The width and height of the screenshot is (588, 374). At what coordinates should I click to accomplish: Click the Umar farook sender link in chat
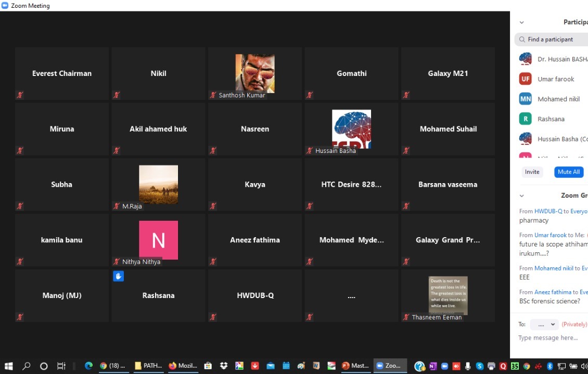[550, 235]
